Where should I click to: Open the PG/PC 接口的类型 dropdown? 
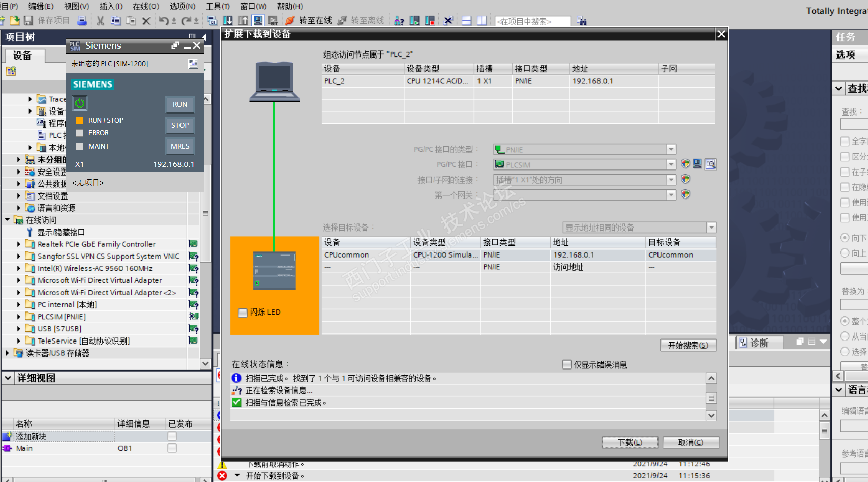point(671,150)
